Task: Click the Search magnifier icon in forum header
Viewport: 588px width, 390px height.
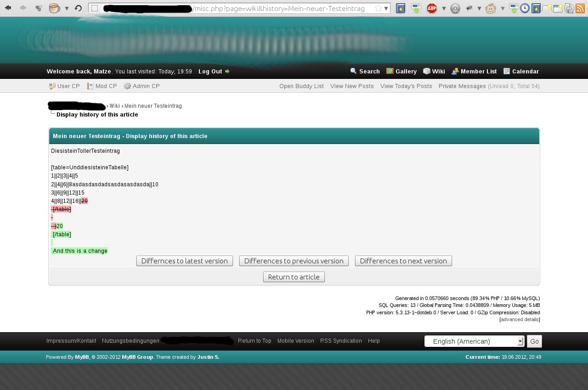Action: coord(353,71)
